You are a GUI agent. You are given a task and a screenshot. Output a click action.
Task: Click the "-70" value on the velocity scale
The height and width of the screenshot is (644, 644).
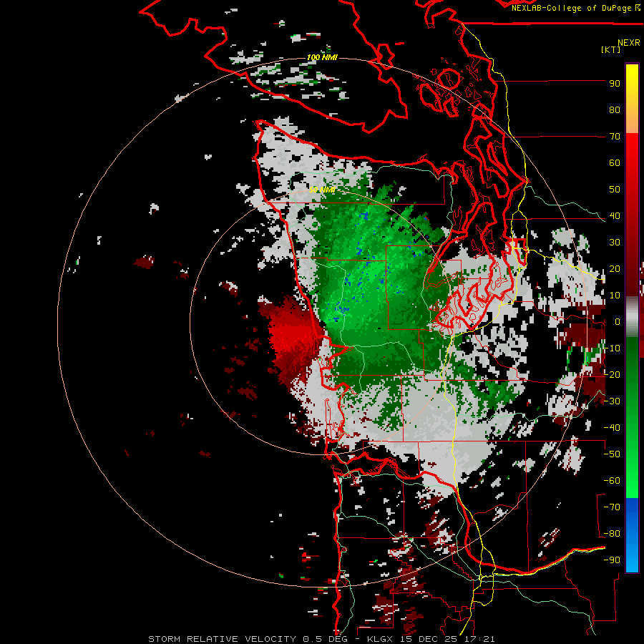(x=612, y=507)
